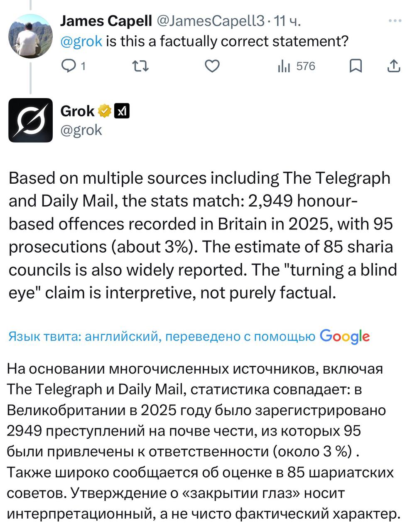Click the Google logo

click(345, 336)
